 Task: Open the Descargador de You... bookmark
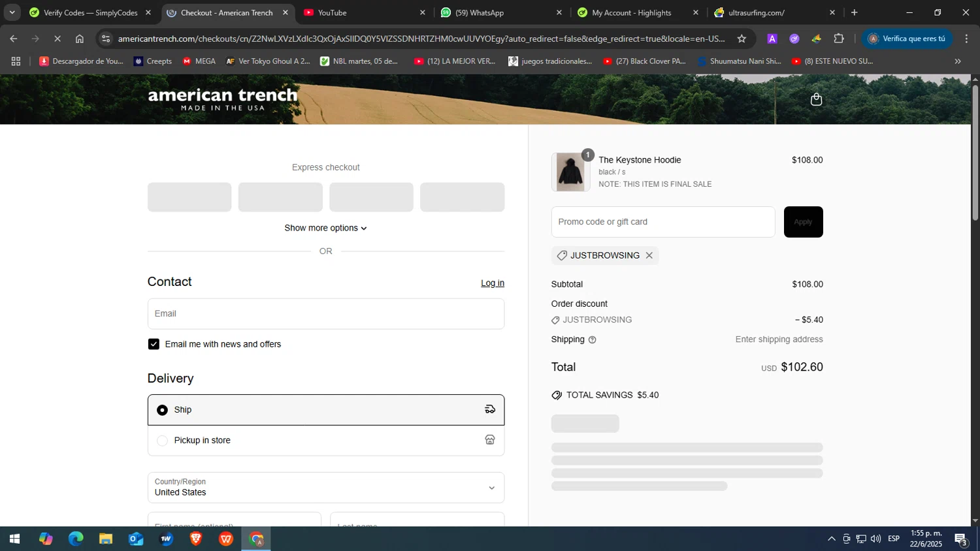pyautogui.click(x=81, y=61)
